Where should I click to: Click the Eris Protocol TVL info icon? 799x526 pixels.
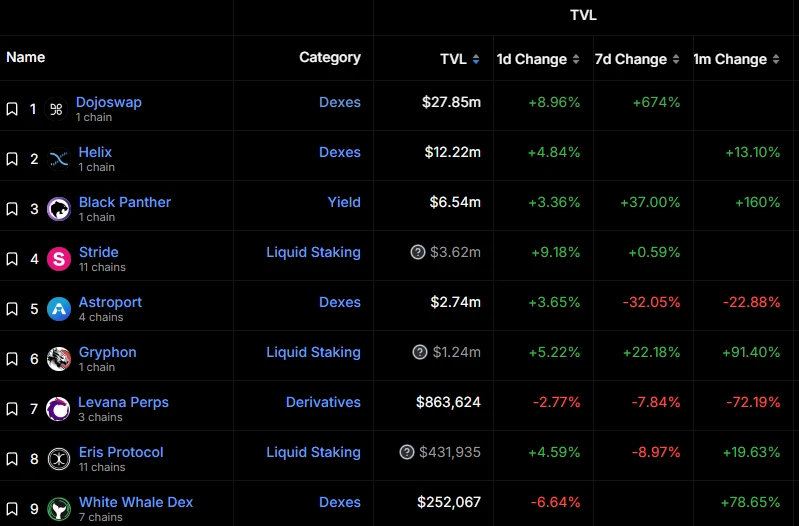pos(406,452)
